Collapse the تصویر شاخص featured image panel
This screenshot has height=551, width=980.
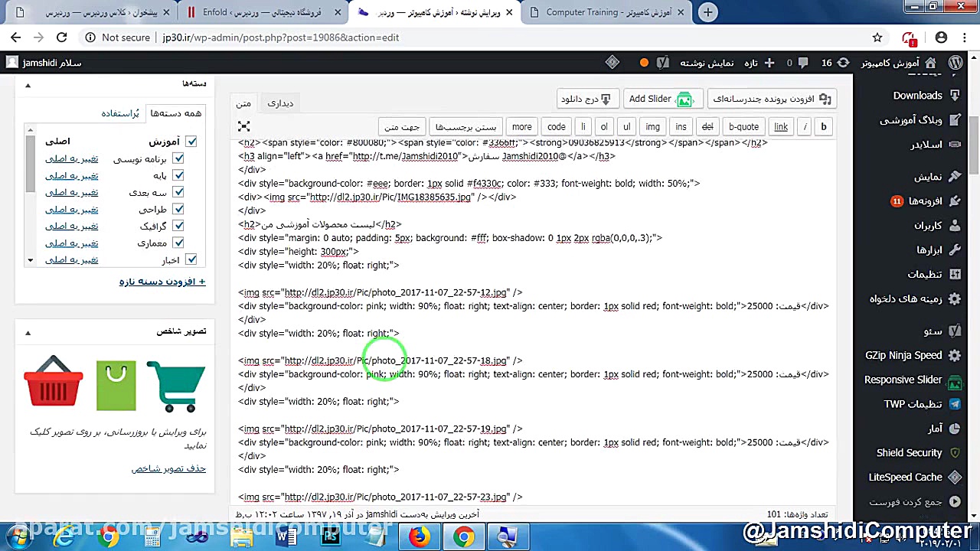(28, 332)
